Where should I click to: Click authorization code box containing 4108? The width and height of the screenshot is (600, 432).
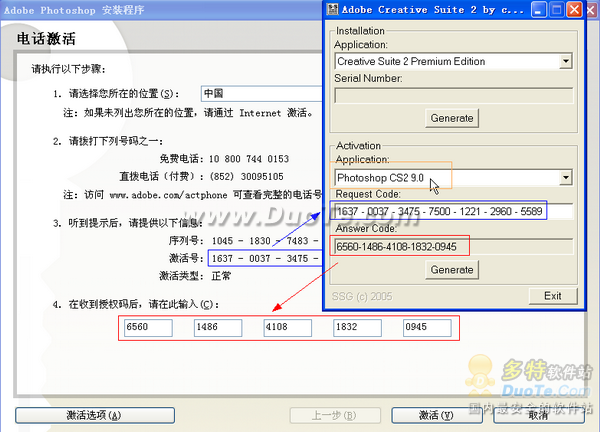pyautogui.click(x=287, y=328)
